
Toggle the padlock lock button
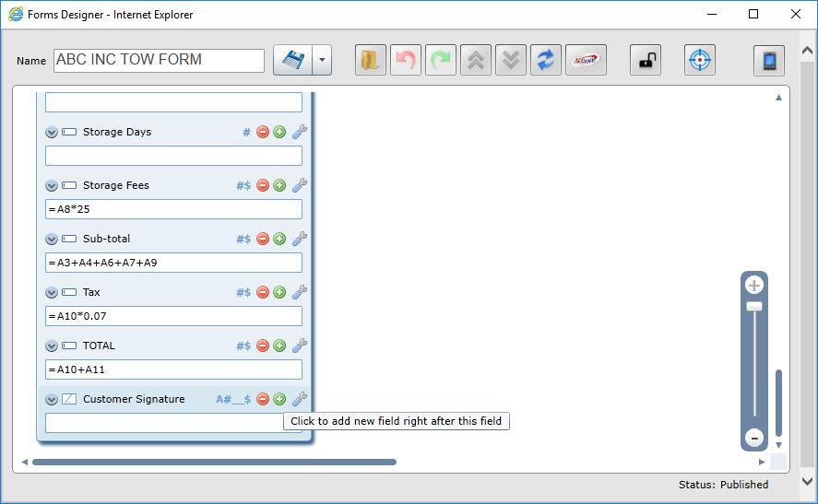[x=646, y=61]
